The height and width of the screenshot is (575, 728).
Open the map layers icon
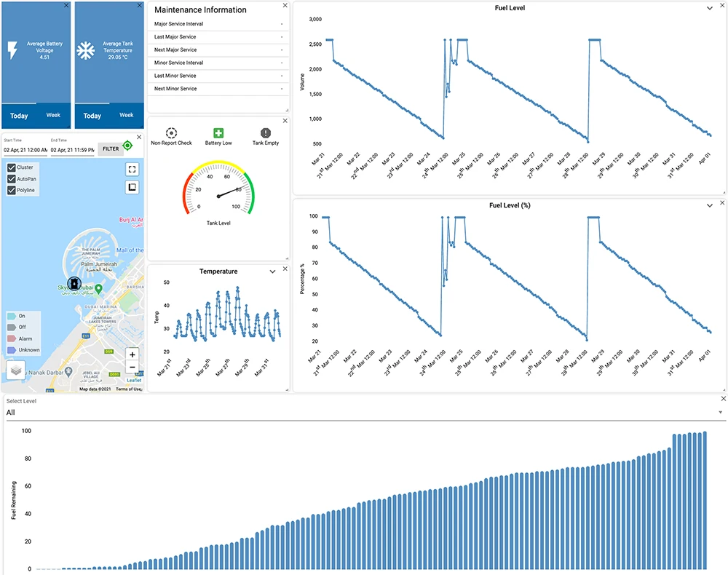(x=16, y=370)
